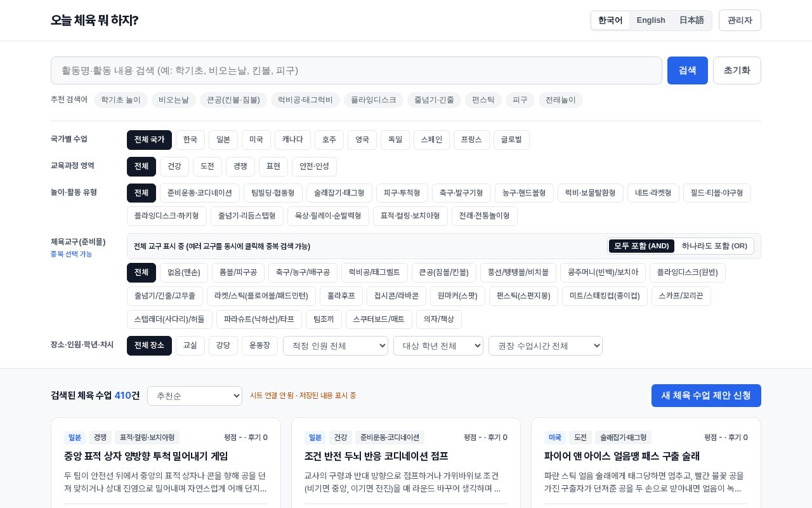Select place filter 운동장
This screenshot has width=812, height=508.
(x=259, y=345)
